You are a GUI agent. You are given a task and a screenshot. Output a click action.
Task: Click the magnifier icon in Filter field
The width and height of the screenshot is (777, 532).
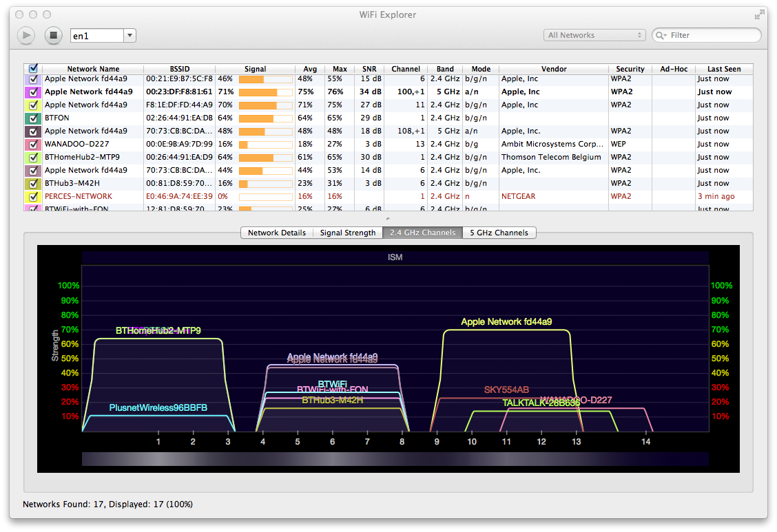(661, 35)
